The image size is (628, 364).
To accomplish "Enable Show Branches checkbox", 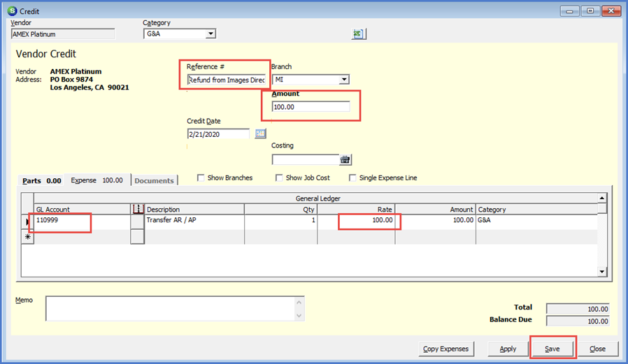I will (x=201, y=177).
